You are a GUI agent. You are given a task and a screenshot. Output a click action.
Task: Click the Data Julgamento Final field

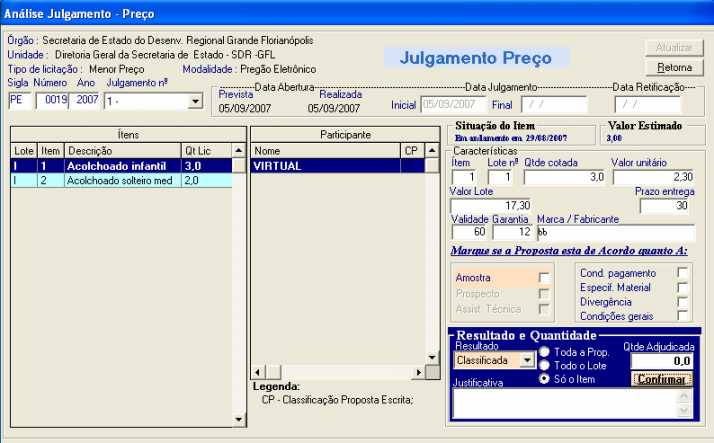[x=554, y=105]
